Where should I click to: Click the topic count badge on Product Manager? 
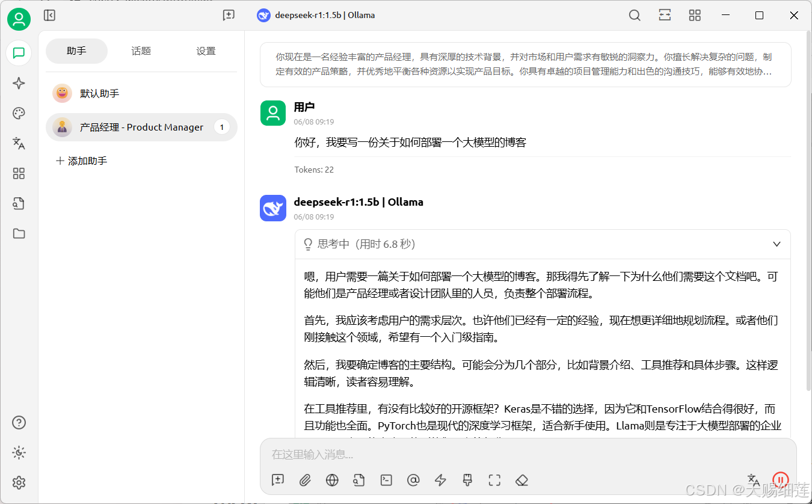click(221, 127)
